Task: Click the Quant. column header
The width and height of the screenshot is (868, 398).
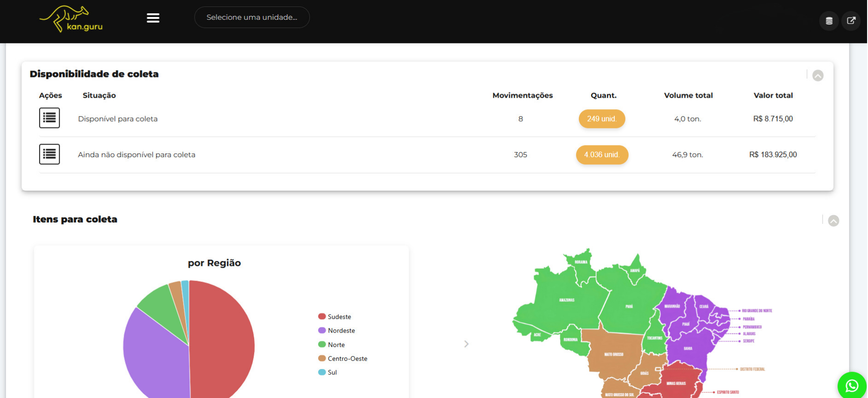Action: click(604, 95)
